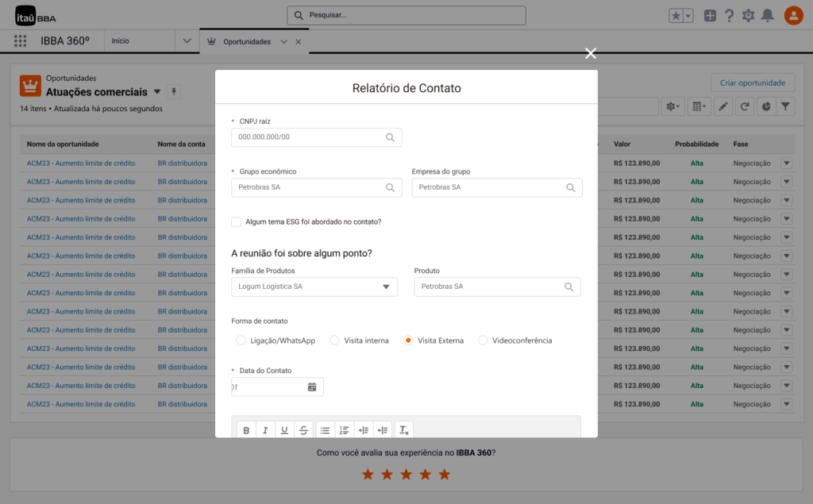The image size is (813, 504).
Task: Select the Visita interna radio button
Action: pos(334,340)
